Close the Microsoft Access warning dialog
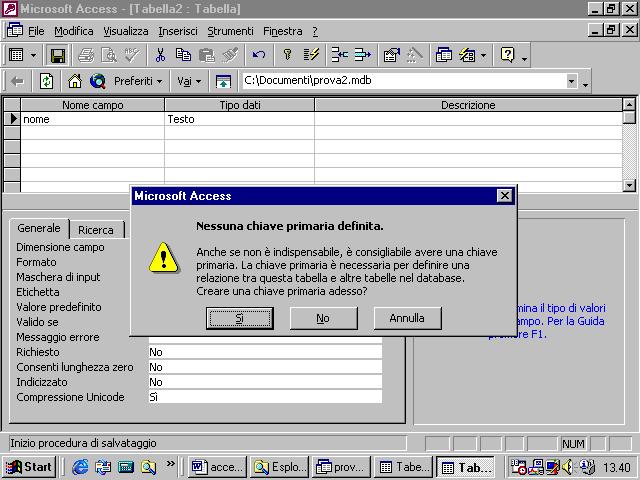The width and height of the screenshot is (640, 480). click(x=504, y=196)
